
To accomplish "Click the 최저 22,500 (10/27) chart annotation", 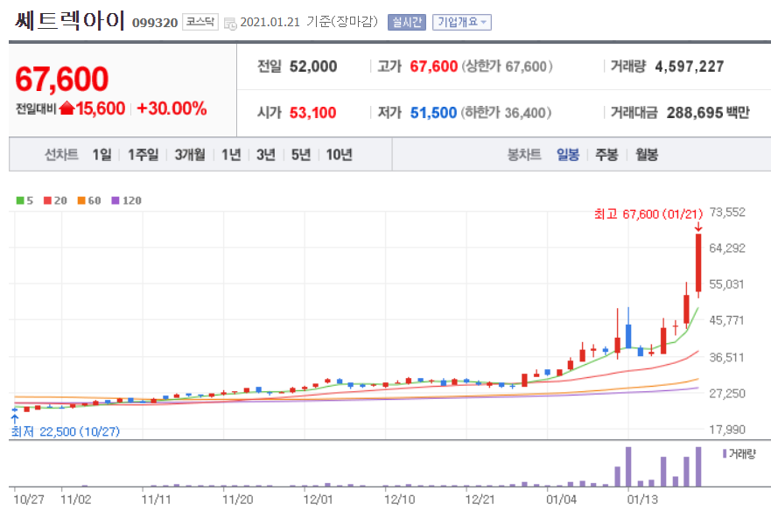I will point(66,431).
